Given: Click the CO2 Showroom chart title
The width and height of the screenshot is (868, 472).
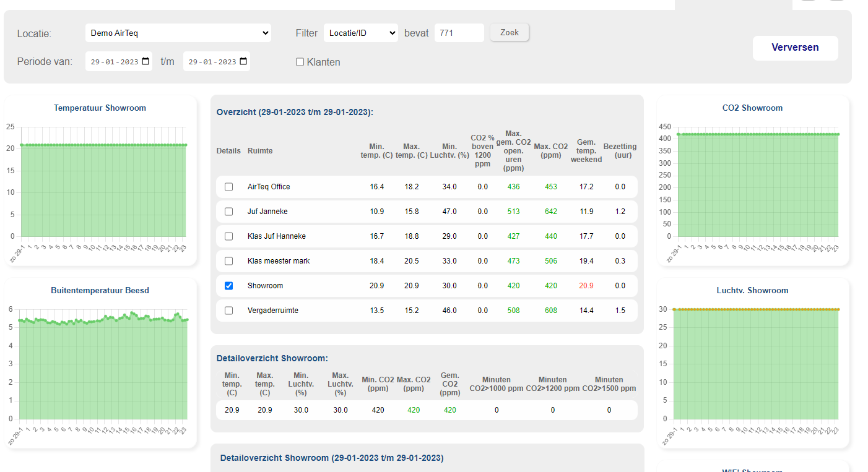Looking at the screenshot, I should point(753,108).
